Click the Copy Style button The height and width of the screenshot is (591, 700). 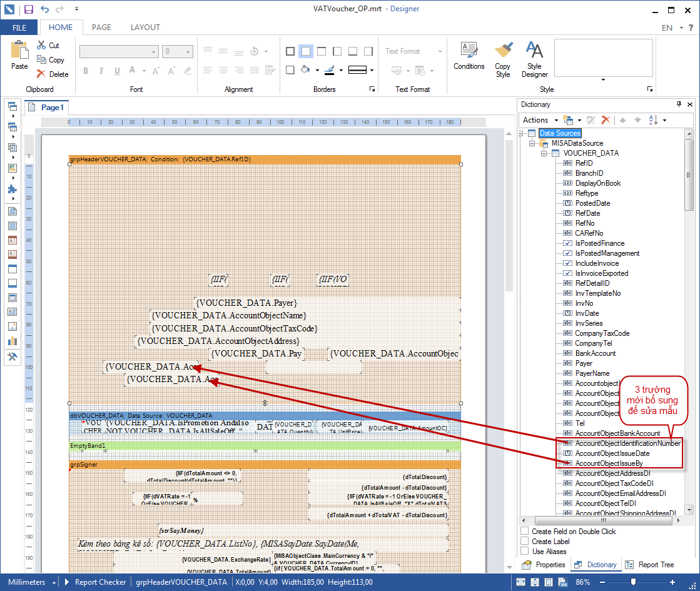click(x=503, y=60)
